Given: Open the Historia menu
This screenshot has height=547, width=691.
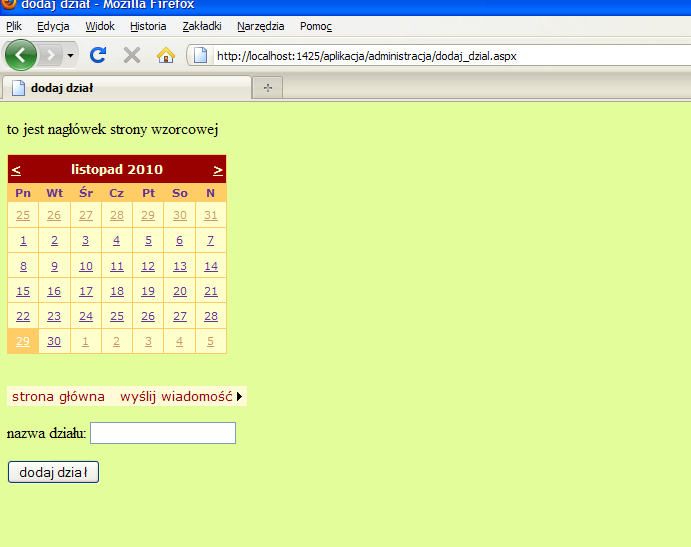Looking at the screenshot, I should pyautogui.click(x=148, y=26).
